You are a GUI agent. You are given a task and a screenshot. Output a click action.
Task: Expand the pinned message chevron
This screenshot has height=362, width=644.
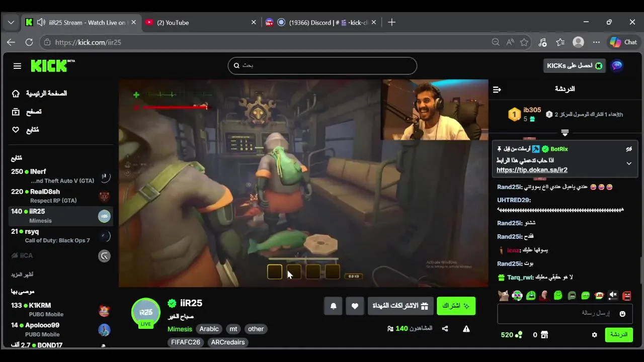click(628, 163)
